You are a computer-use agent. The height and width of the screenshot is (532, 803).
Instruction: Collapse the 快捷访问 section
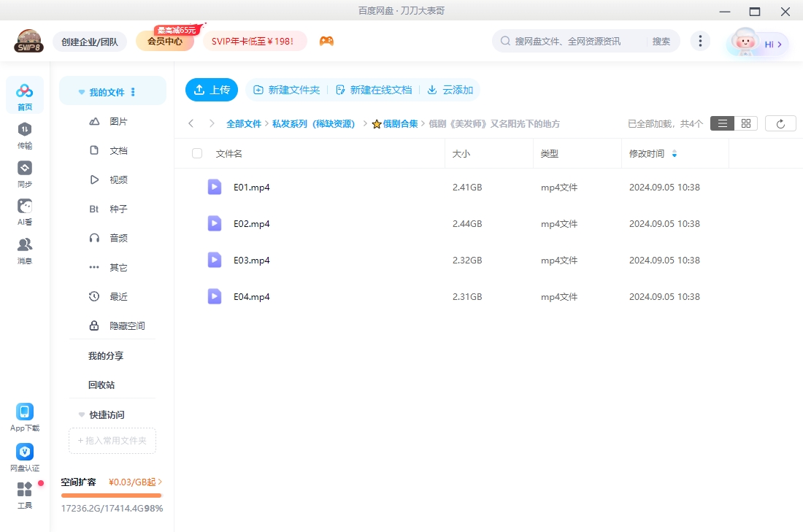click(81, 415)
